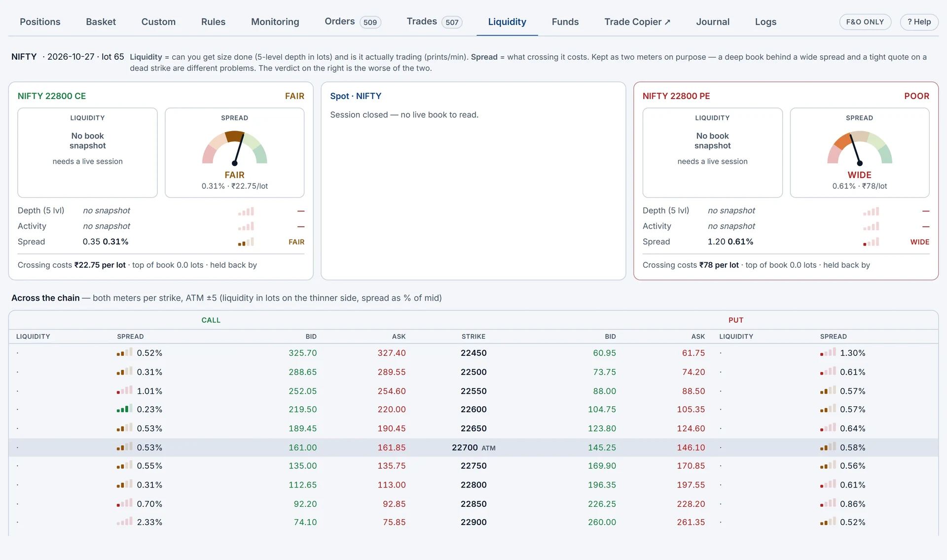Select the 22700 ATM strike row
Screen dimensions: 947x560
pos(473,448)
